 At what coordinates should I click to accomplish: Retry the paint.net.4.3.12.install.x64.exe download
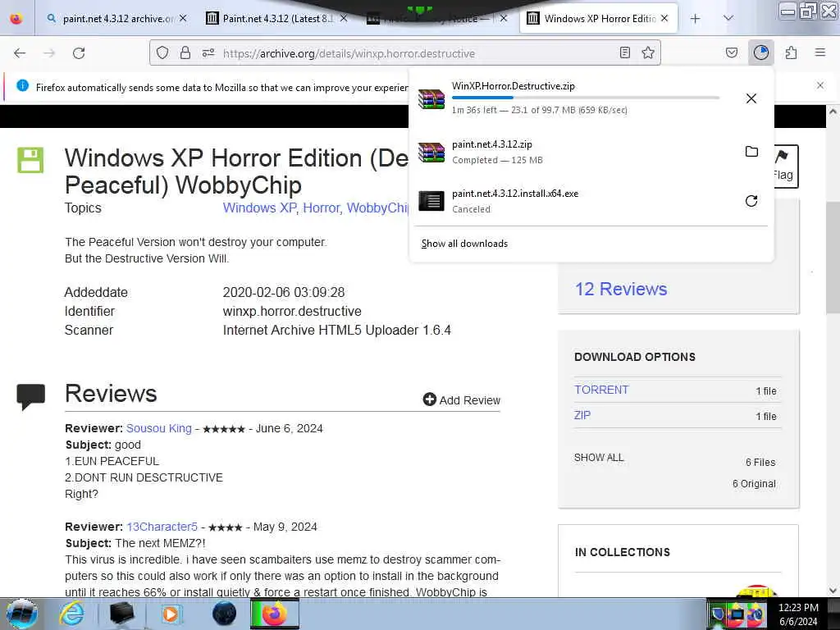point(751,201)
